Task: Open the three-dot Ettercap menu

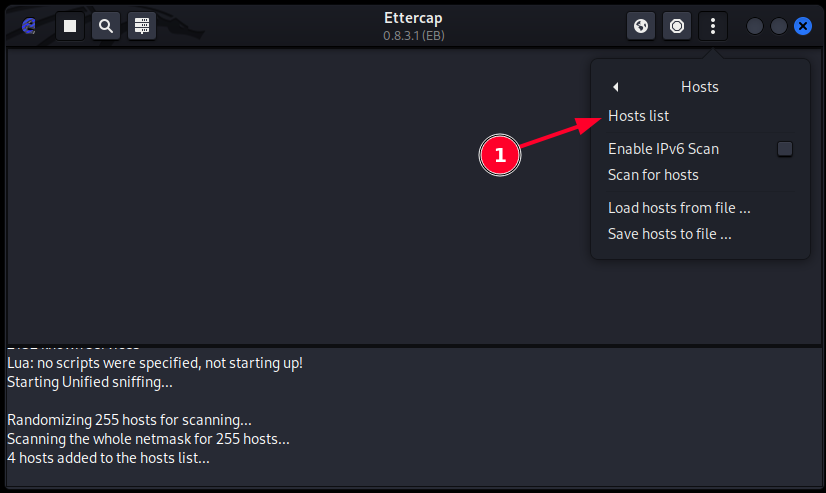Action: (x=713, y=26)
